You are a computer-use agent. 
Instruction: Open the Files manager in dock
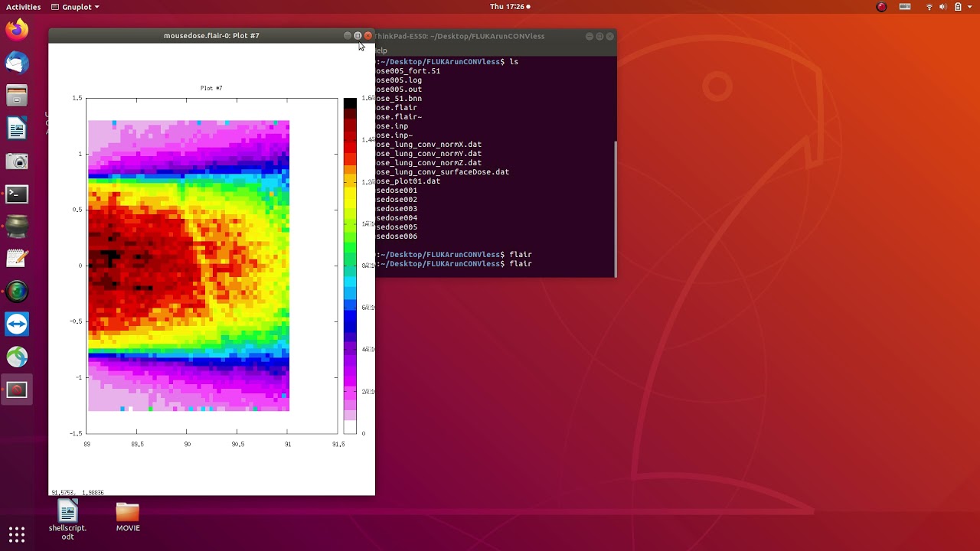click(17, 96)
